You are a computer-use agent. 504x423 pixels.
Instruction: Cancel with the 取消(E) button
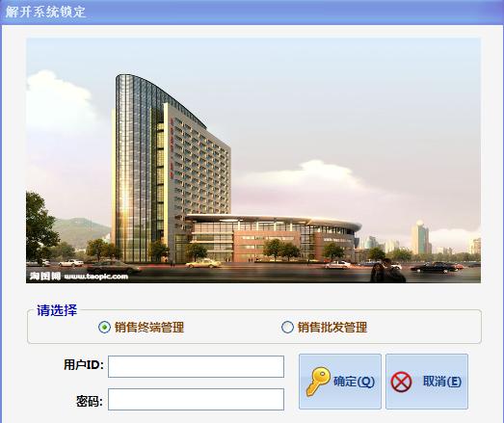pyautogui.click(x=427, y=382)
